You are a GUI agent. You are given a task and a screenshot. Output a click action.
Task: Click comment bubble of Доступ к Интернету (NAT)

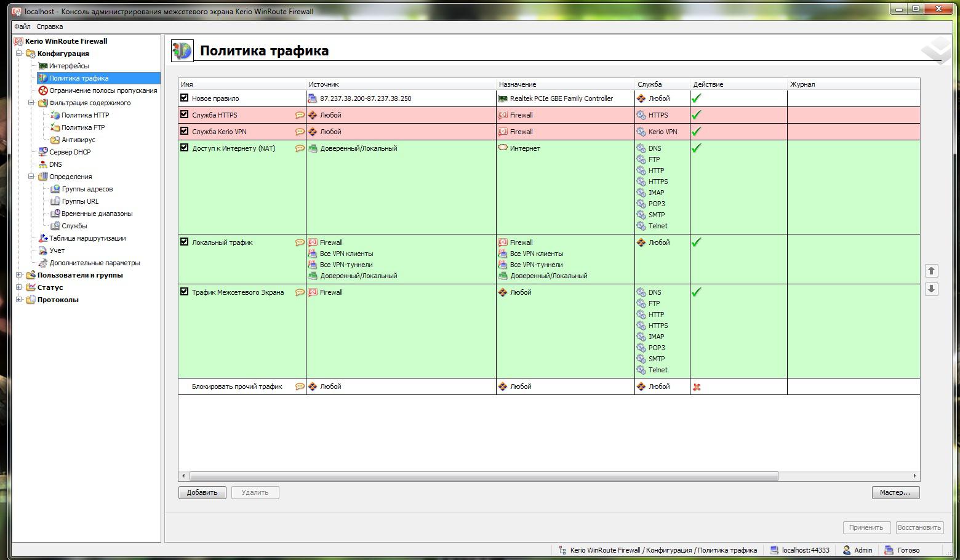point(300,148)
